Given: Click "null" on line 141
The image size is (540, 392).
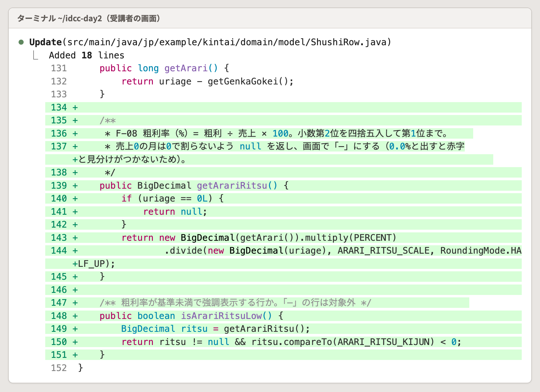Looking at the screenshot, I should pos(191,212).
